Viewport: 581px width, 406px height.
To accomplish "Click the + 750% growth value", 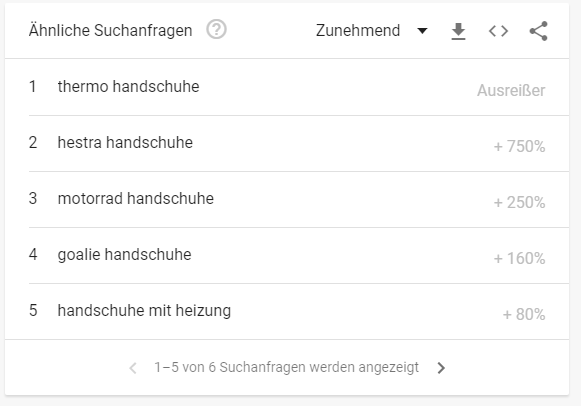I will (x=519, y=146).
